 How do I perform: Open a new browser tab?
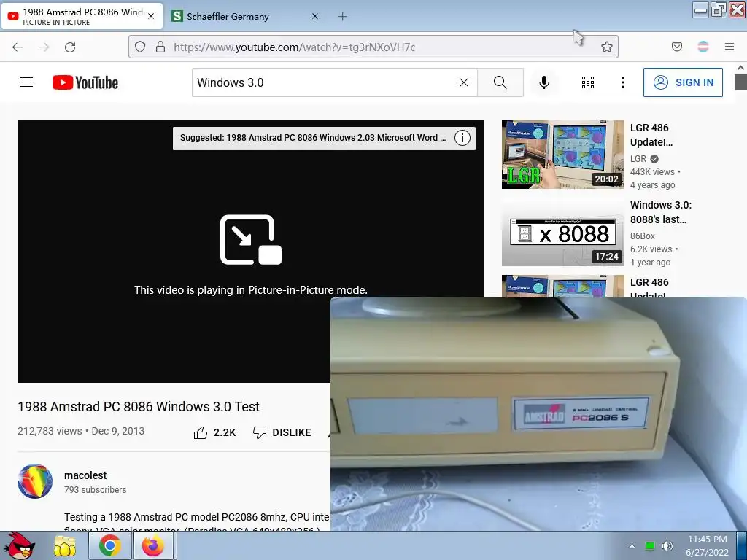tap(343, 17)
